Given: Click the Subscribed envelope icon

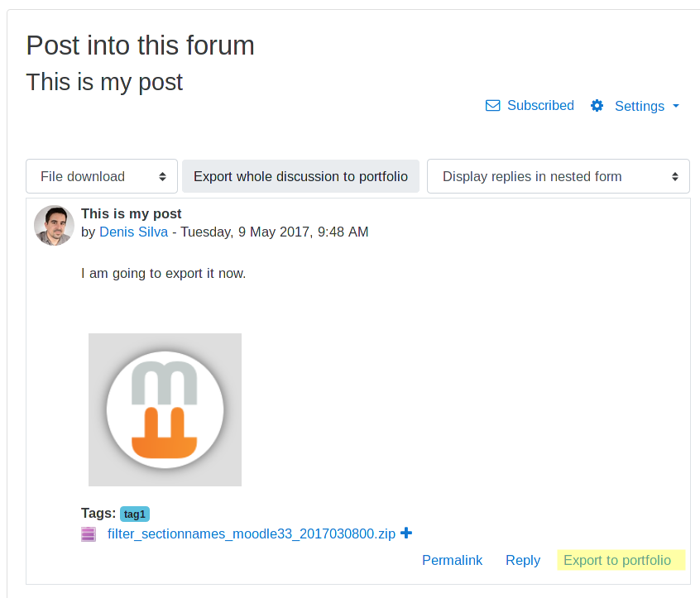Looking at the screenshot, I should (492, 106).
